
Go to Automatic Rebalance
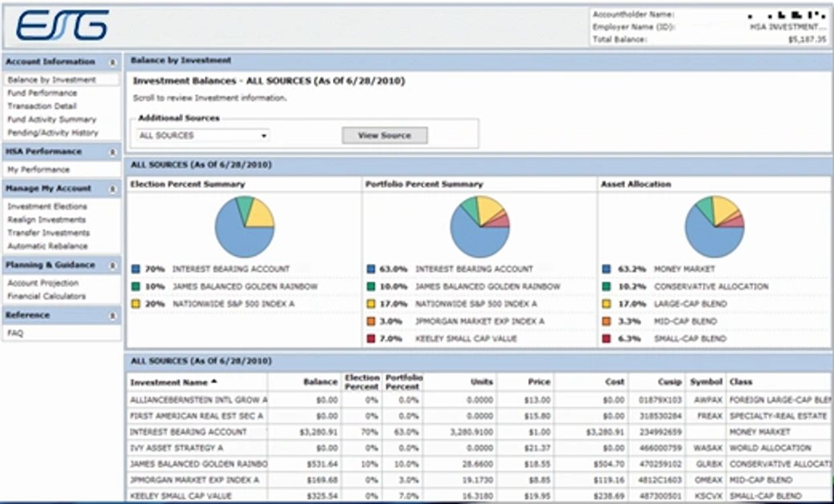click(47, 246)
